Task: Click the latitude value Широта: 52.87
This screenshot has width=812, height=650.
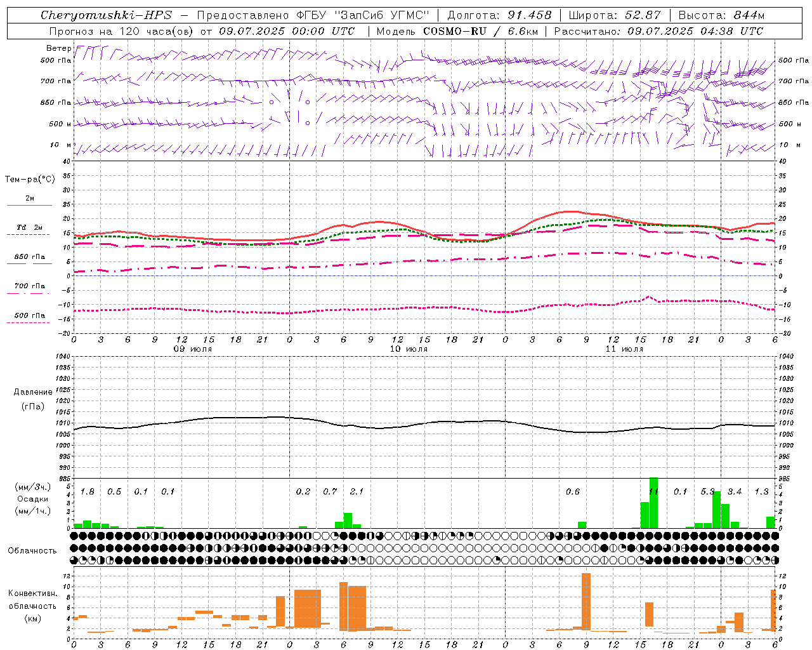Action: pyautogui.click(x=615, y=15)
